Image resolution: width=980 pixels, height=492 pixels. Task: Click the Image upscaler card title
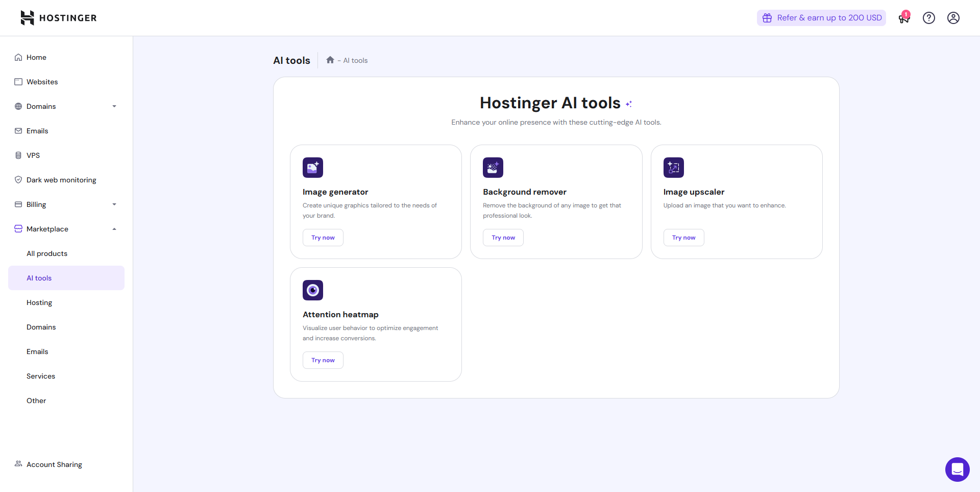pos(694,192)
